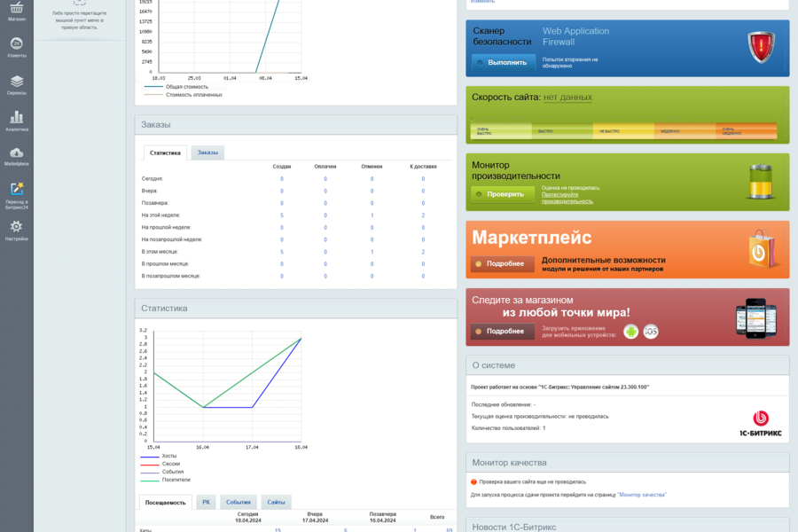Image resolution: width=798 pixels, height=532 pixels.
Task: Download the iOS mobile app
Action: [651, 332]
